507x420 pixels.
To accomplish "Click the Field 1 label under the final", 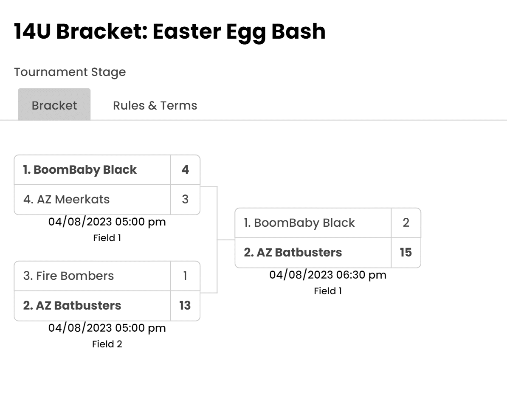I will click(x=328, y=291).
